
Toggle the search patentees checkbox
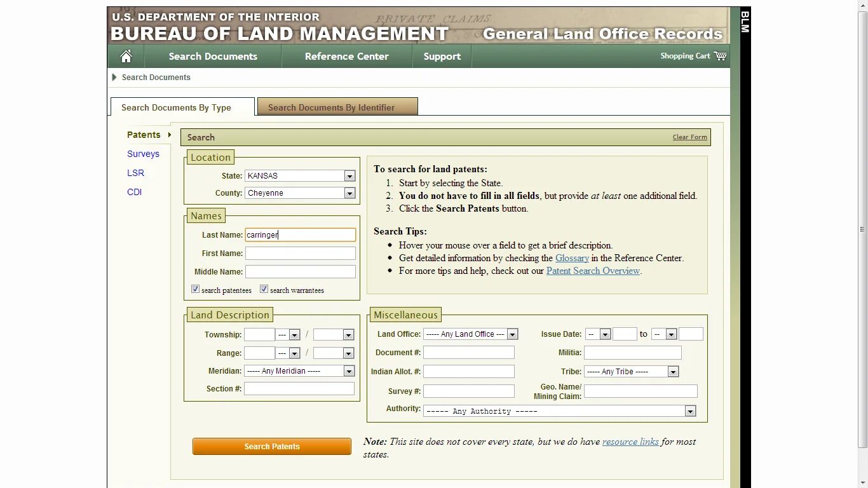196,289
